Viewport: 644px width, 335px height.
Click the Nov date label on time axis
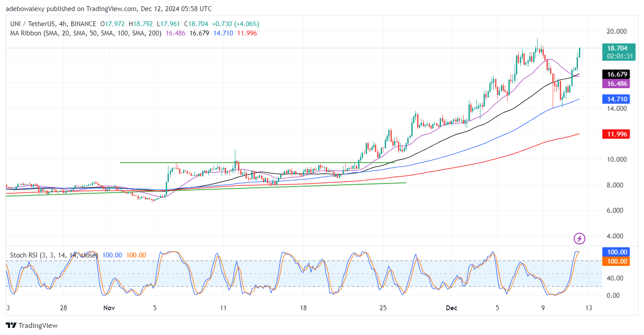(x=109, y=308)
